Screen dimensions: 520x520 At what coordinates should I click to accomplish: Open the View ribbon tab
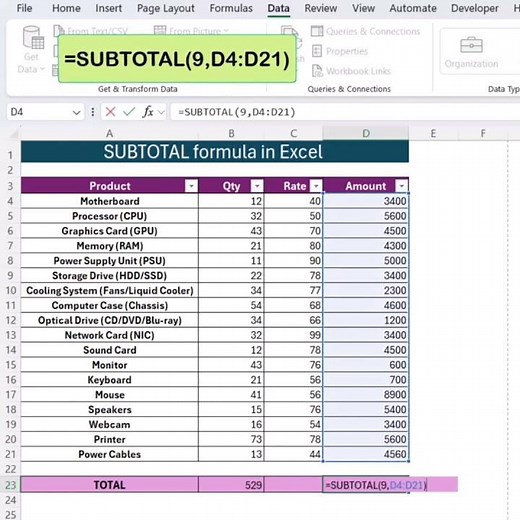pyautogui.click(x=363, y=8)
